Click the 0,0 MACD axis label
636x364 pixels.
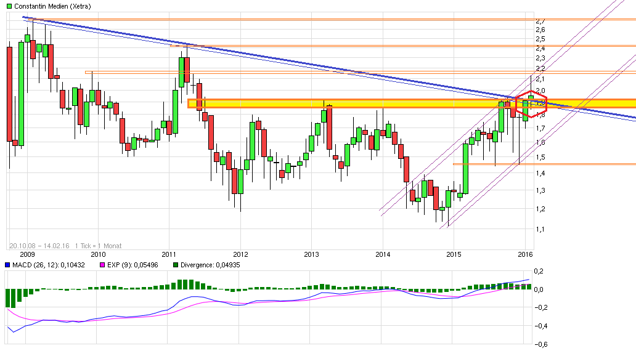(539, 289)
